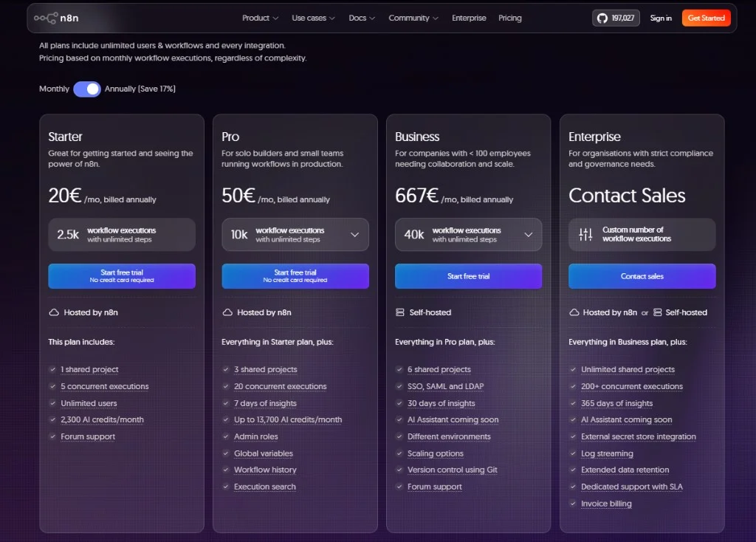
Task: Click External secret store integration text
Action: pos(639,436)
